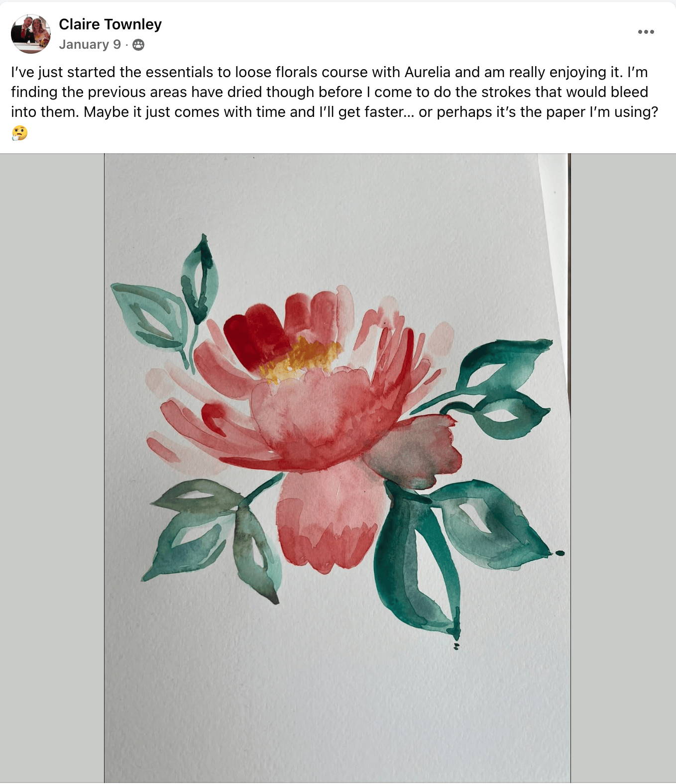676x784 pixels.
Task: Click the green paint drips below the leaf
Action: pos(456,646)
